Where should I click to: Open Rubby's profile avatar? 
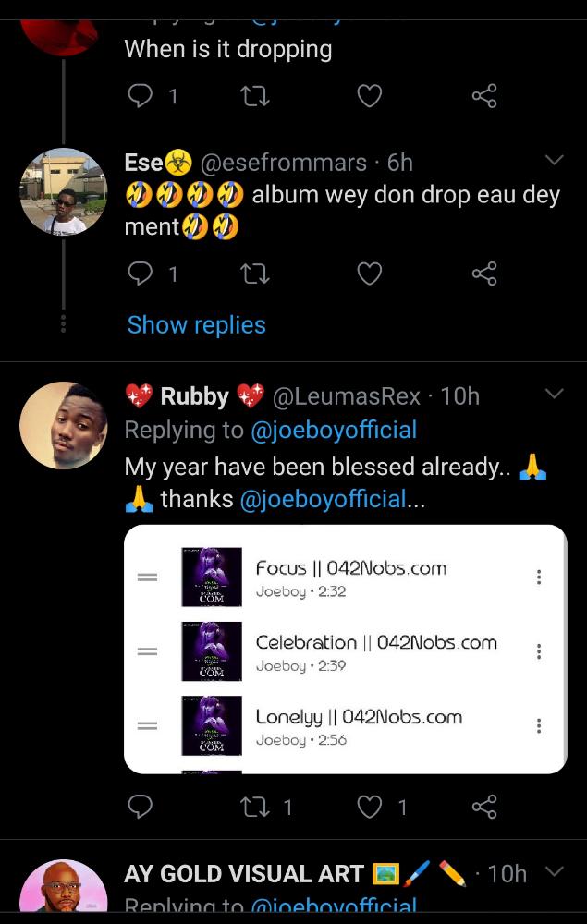click(63, 425)
